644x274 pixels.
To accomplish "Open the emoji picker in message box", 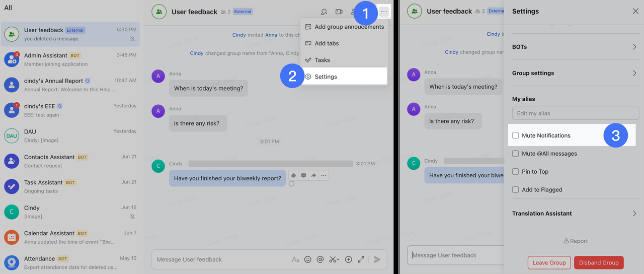I will coord(307,259).
